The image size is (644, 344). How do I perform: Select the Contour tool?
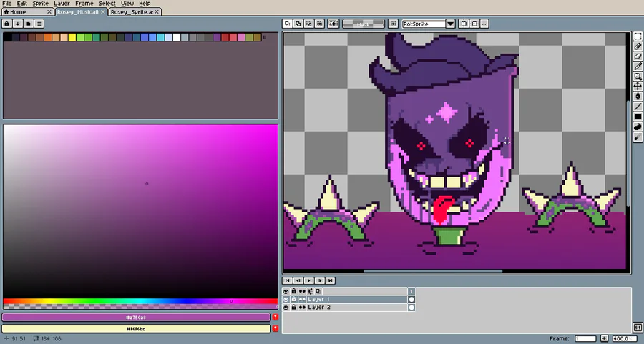(638, 127)
